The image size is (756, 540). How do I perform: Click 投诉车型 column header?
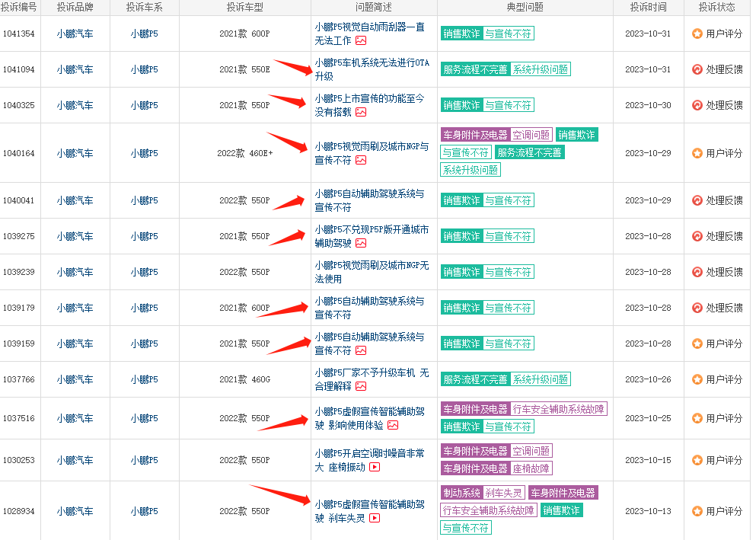(x=245, y=7)
